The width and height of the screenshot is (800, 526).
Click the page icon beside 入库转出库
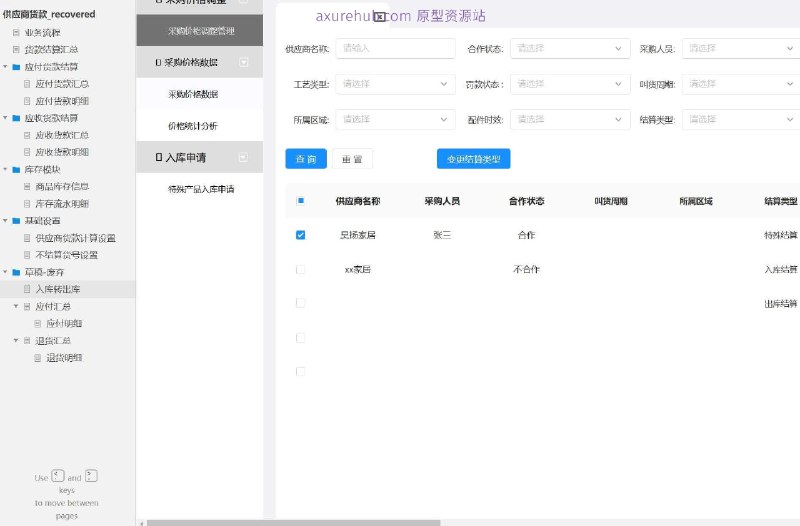coord(27,289)
